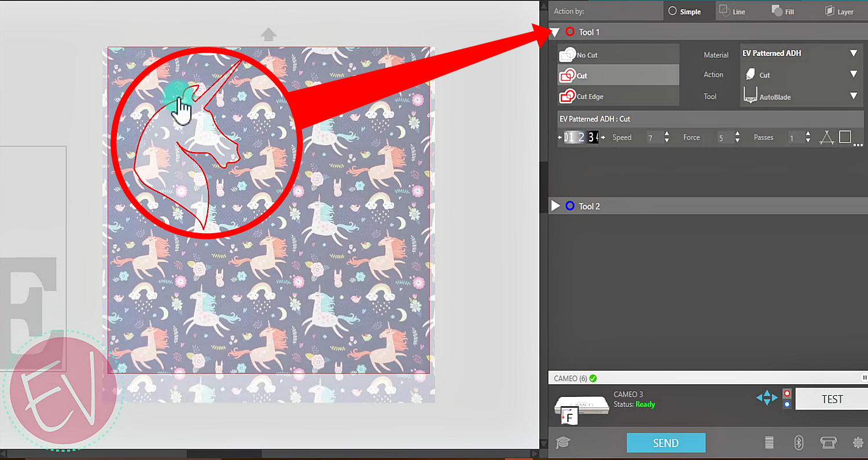This screenshot has width=868, height=460.
Task: Decrease Force with down stepper
Action: point(737,141)
